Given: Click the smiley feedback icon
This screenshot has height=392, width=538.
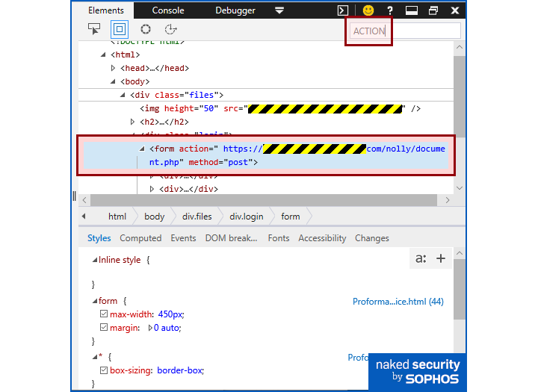Looking at the screenshot, I should pyautogui.click(x=368, y=10).
